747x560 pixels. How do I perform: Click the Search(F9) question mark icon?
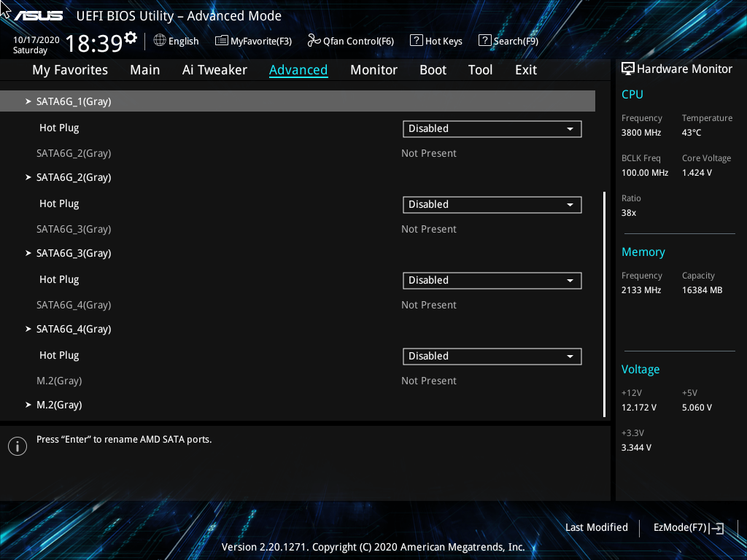tap(484, 41)
